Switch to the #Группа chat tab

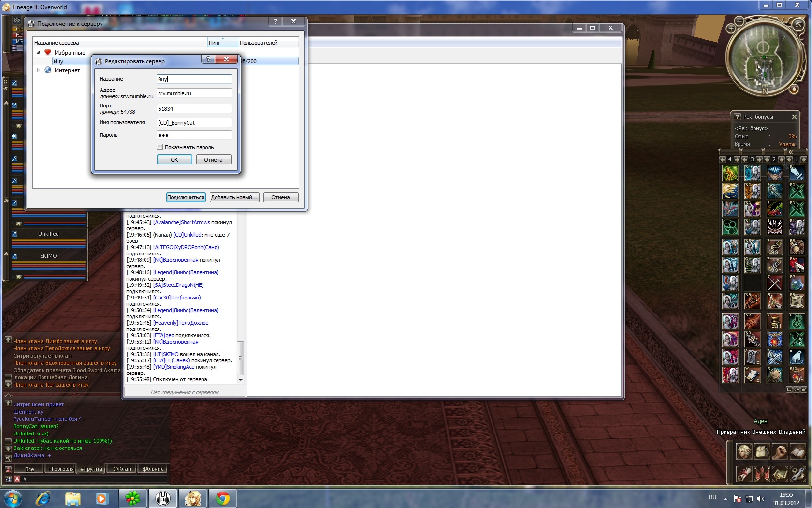(91, 469)
